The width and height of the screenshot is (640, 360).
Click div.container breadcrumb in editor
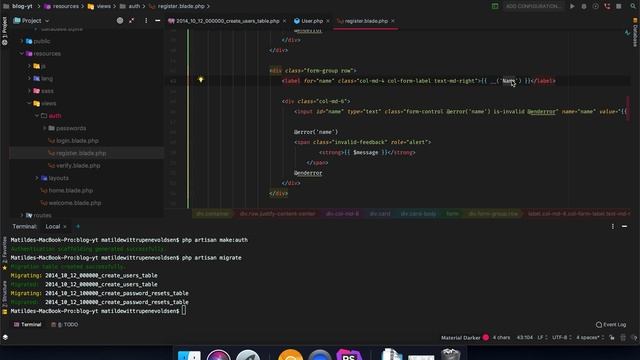click(213, 213)
